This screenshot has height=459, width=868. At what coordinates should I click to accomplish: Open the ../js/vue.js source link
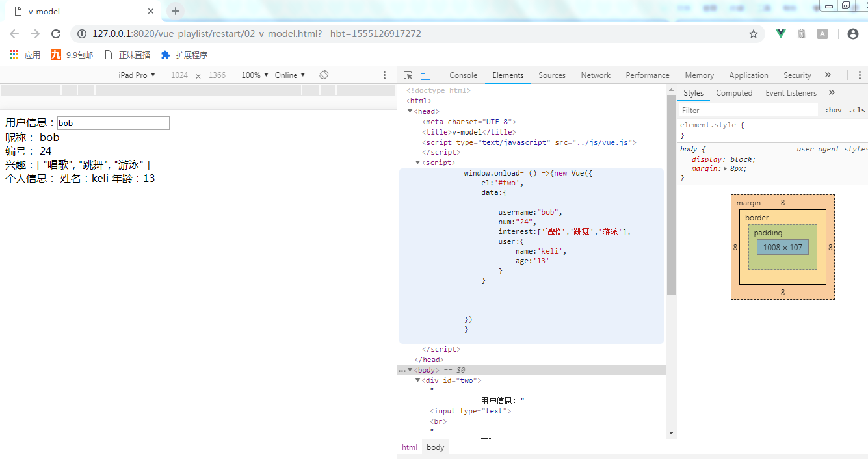(x=602, y=142)
